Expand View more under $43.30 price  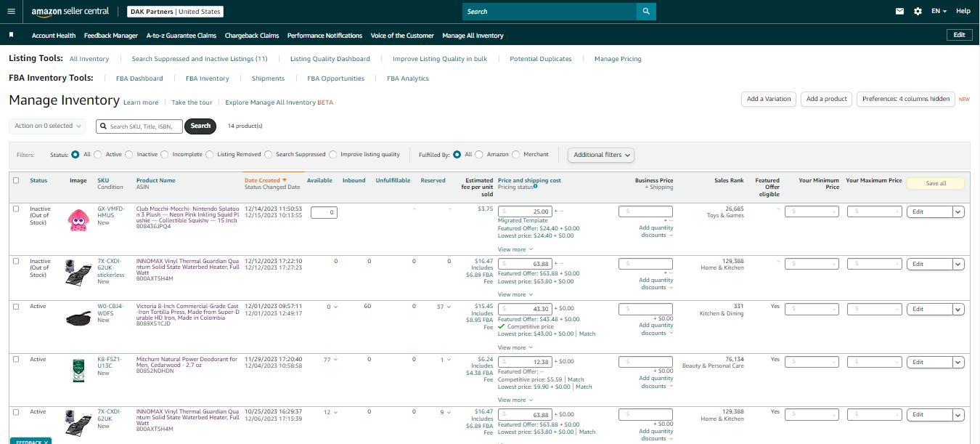[x=515, y=347]
